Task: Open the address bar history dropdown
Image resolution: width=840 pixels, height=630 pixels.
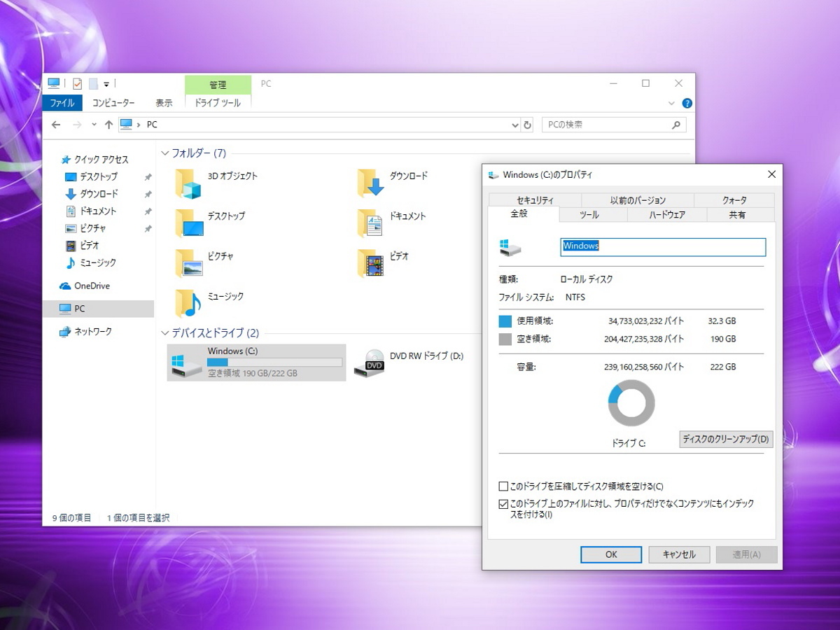Action: [516, 125]
